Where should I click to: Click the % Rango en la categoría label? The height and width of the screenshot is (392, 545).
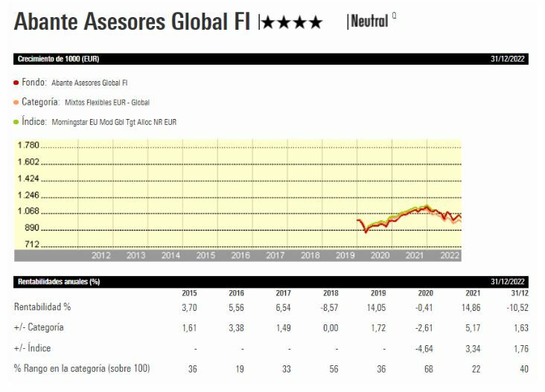click(83, 369)
